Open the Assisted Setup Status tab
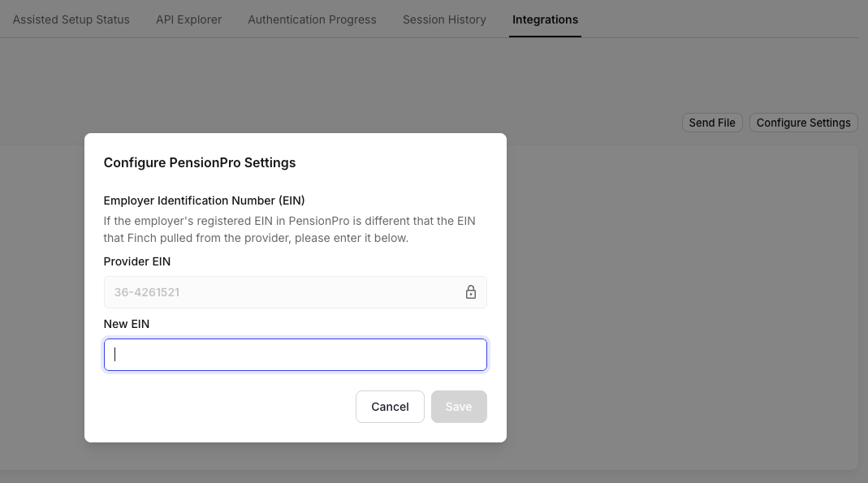Viewport: 868px width, 483px height. (71, 19)
